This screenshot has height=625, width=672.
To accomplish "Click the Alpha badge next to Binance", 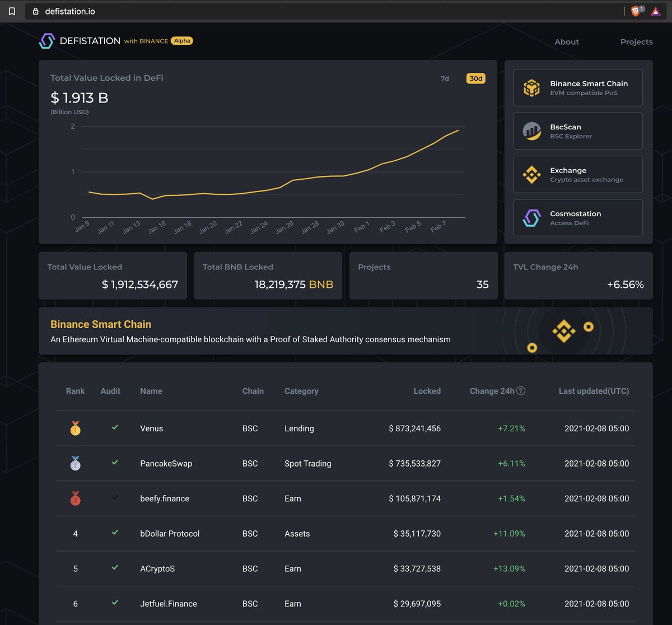I will [x=181, y=40].
